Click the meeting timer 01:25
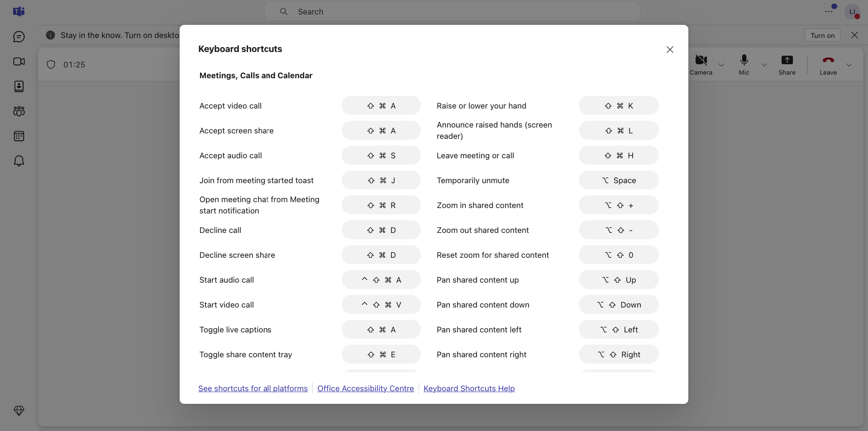 pos(74,65)
